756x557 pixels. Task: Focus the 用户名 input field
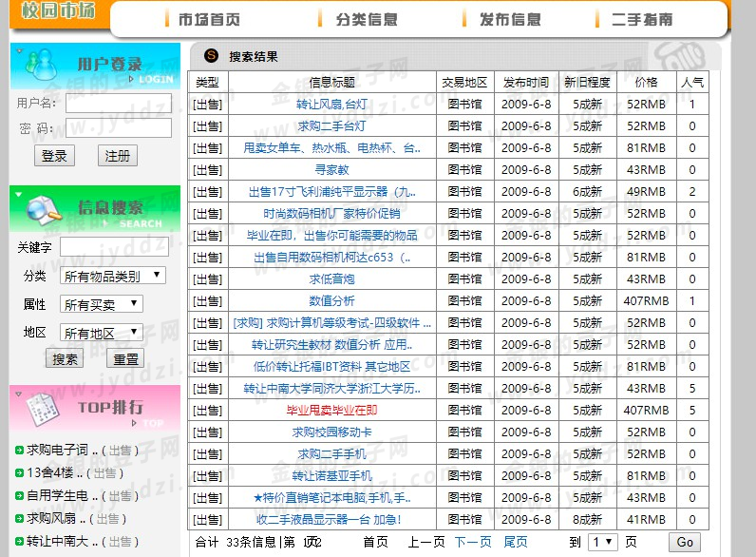coord(119,104)
